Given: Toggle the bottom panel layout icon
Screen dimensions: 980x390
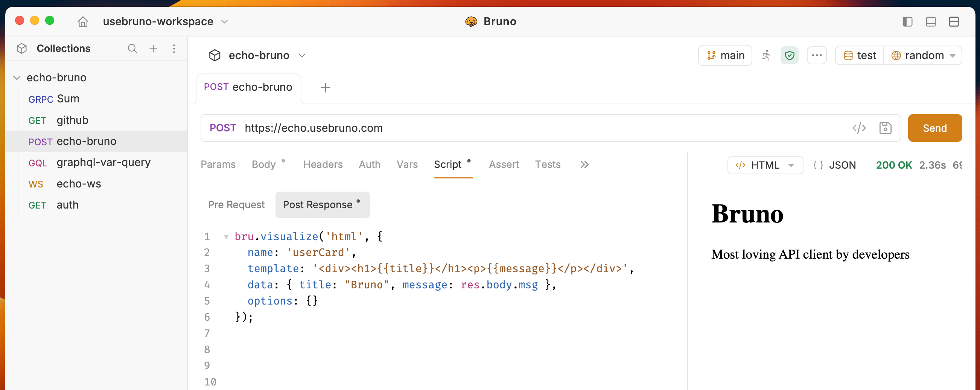Looking at the screenshot, I should click(931, 22).
